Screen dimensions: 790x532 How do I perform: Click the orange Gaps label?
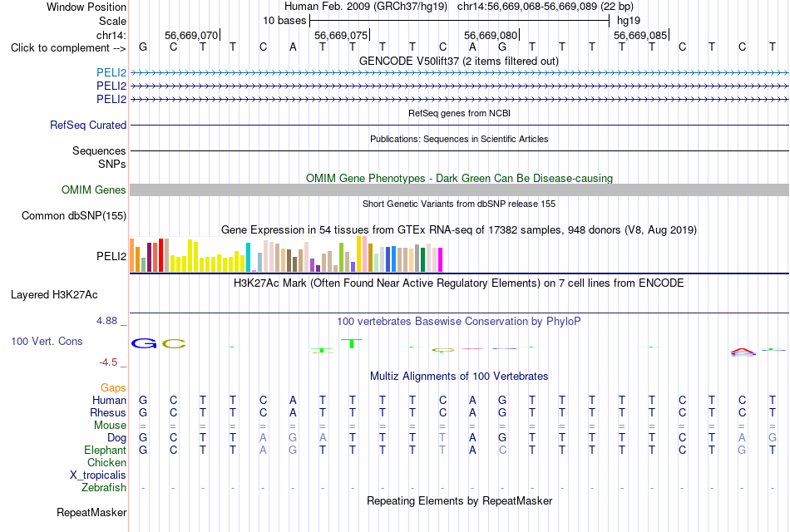[x=113, y=387]
